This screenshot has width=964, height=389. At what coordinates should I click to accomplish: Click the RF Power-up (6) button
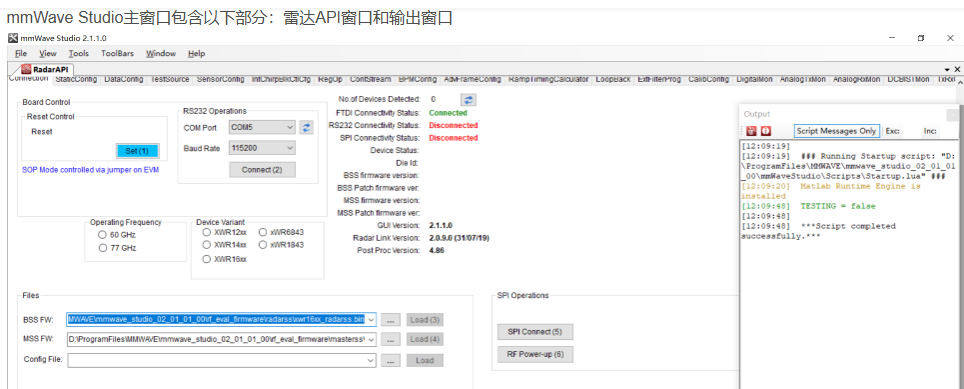click(x=535, y=355)
